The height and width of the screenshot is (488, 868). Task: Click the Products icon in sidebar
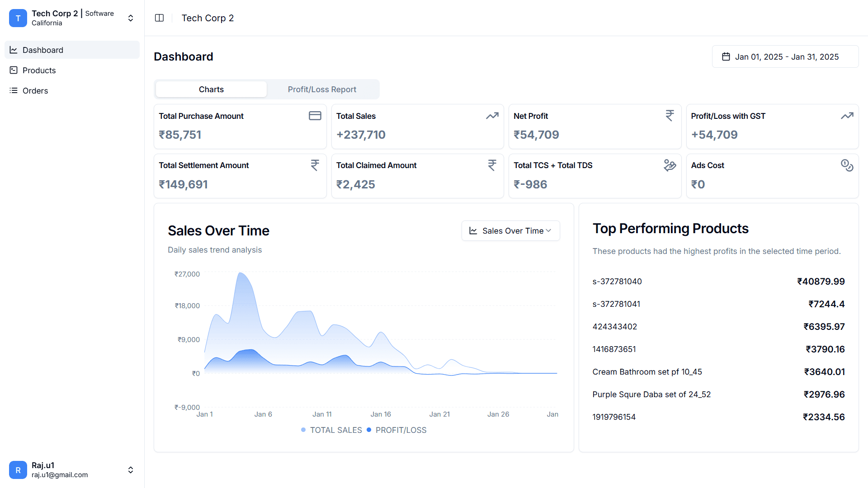(14, 70)
